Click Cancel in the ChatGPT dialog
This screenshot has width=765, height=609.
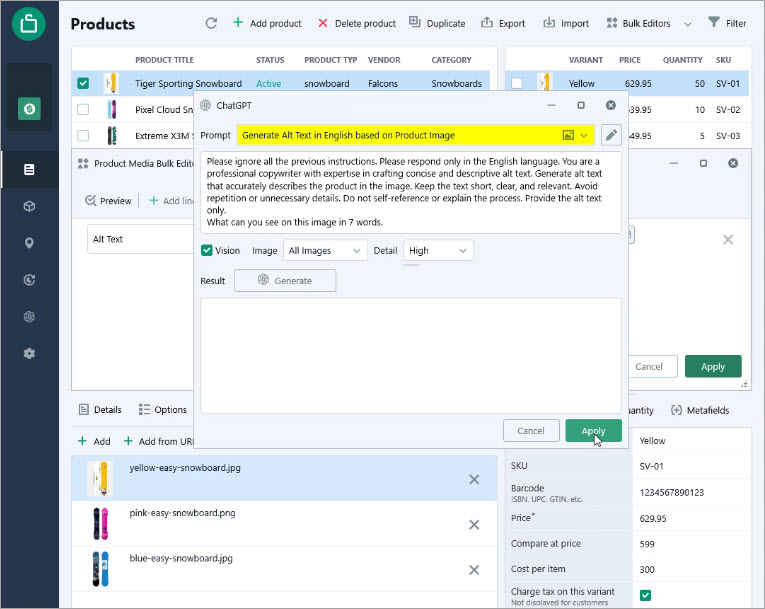point(531,431)
